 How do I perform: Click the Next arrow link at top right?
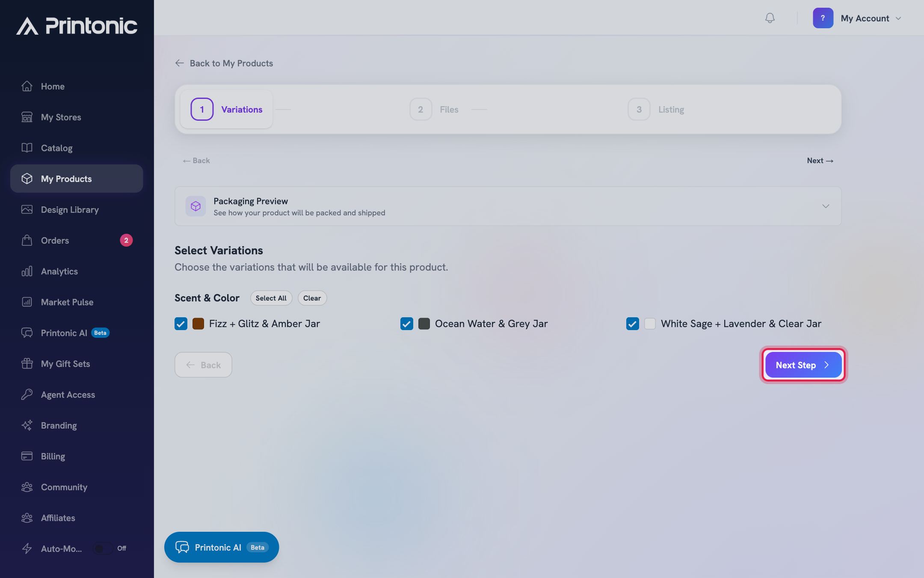(x=820, y=161)
